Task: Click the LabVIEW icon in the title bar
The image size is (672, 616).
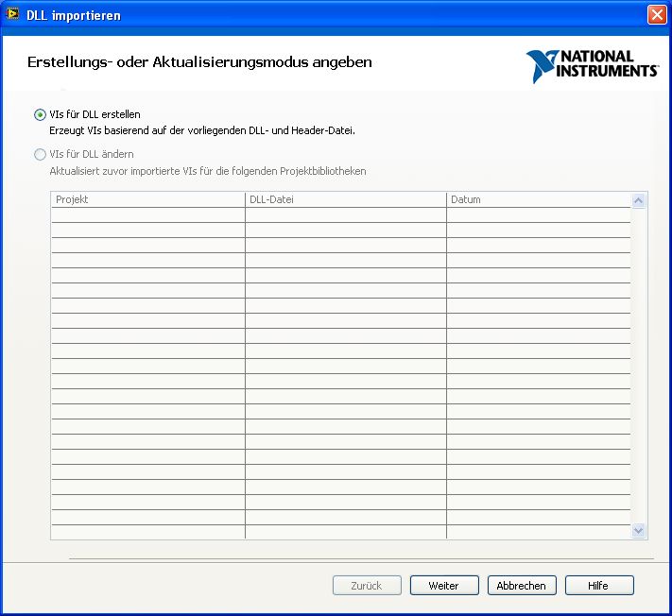Action: coord(13,14)
